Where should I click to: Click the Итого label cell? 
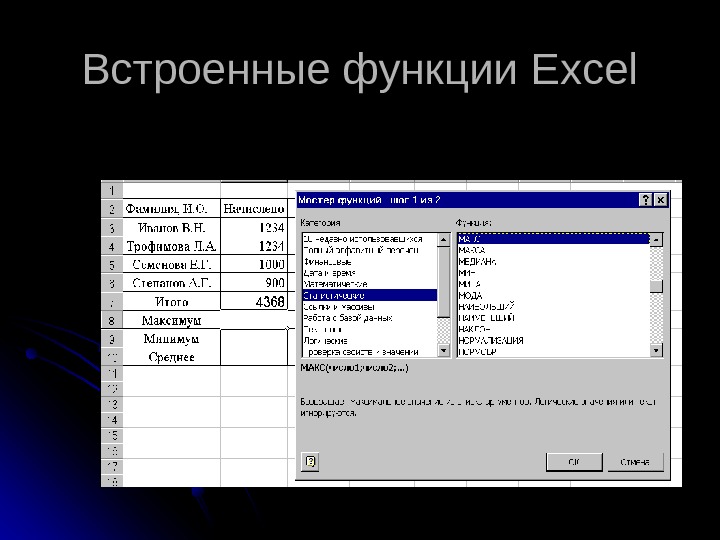coord(171,302)
